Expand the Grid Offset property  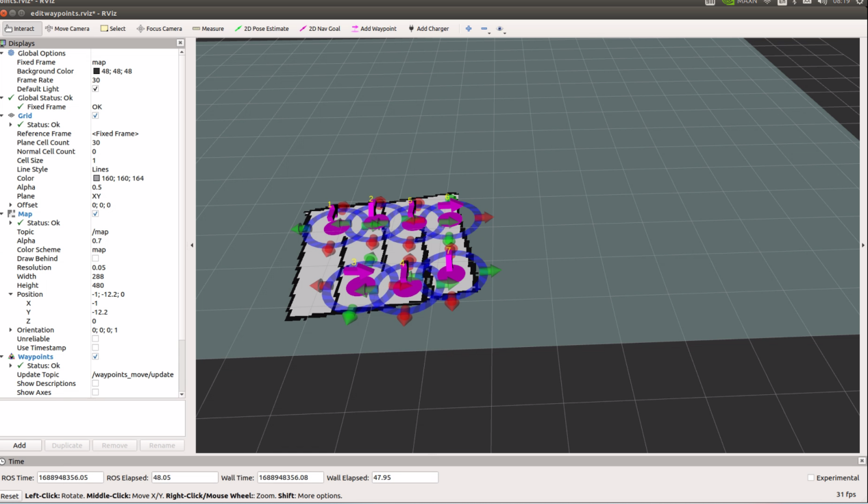coord(11,205)
